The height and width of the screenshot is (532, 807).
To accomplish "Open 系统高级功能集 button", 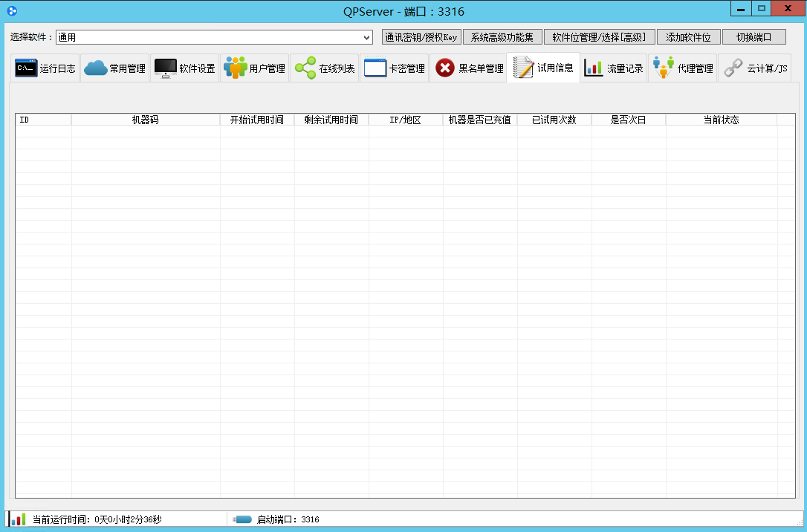I will [x=502, y=37].
